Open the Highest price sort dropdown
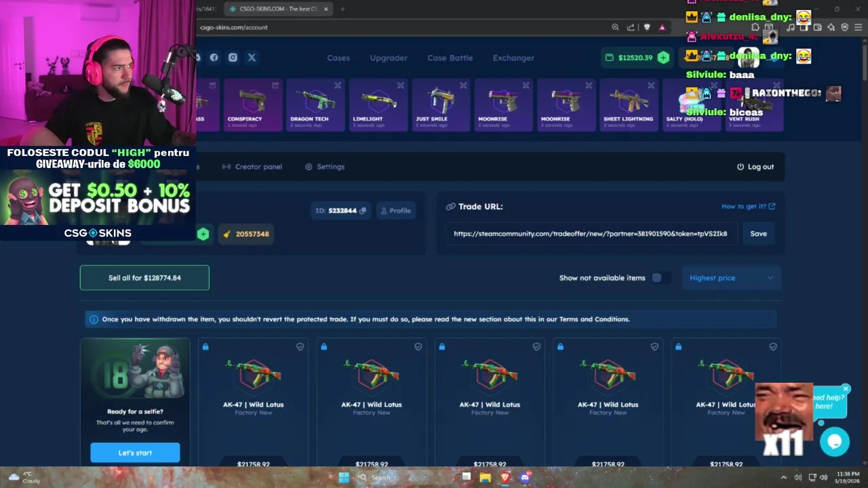The width and height of the screenshot is (868, 488). [731, 278]
